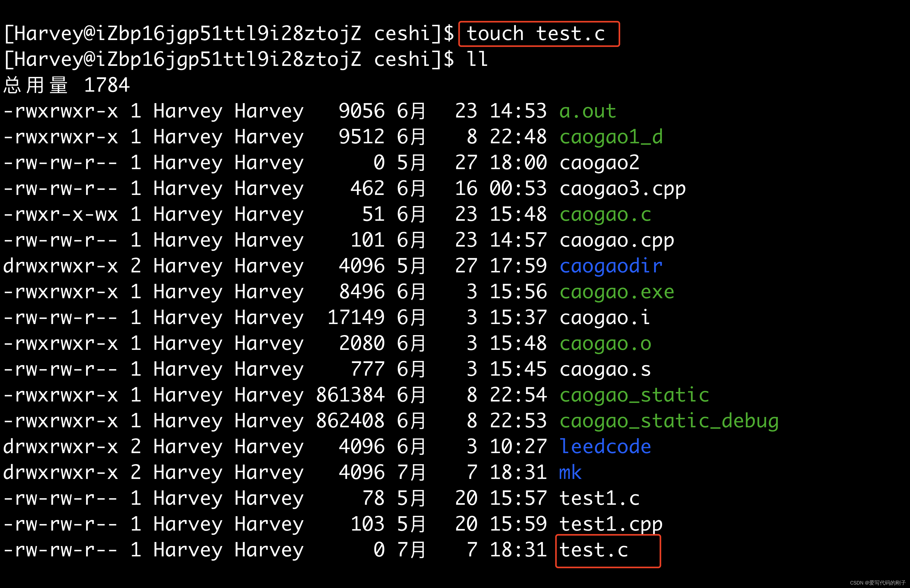Click time 14:53 in a.out row
Image resolution: width=910 pixels, height=588 pixels.
click(x=518, y=111)
